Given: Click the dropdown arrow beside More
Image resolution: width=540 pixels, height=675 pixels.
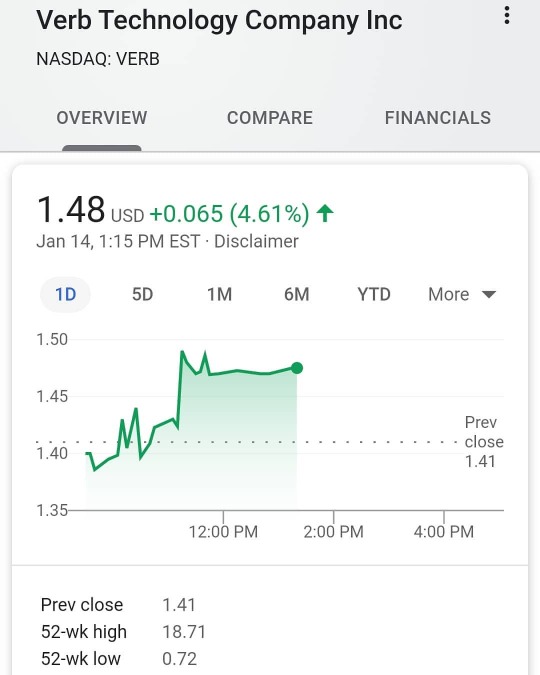Looking at the screenshot, I should (489, 295).
